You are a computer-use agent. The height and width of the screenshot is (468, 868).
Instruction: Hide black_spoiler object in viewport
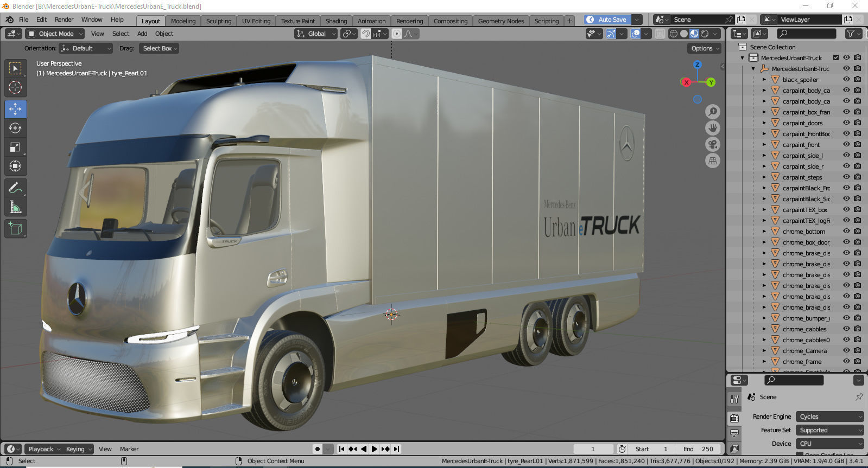[846, 79]
